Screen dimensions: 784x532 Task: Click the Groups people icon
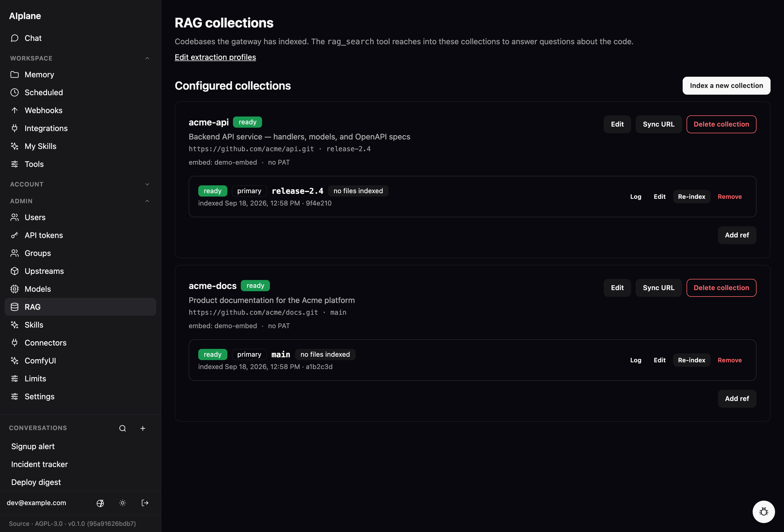click(15, 253)
